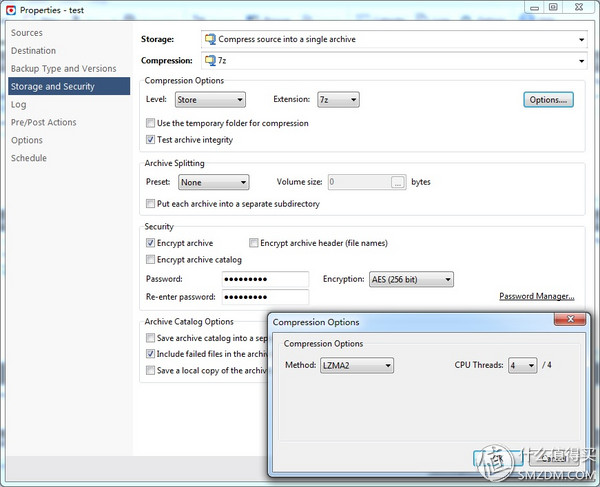Expand the compression Level dropdown
The width and height of the screenshot is (600, 487).
click(210, 100)
